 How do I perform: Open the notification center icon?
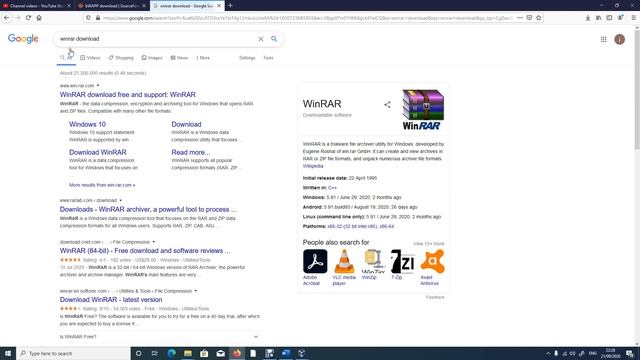point(630,353)
